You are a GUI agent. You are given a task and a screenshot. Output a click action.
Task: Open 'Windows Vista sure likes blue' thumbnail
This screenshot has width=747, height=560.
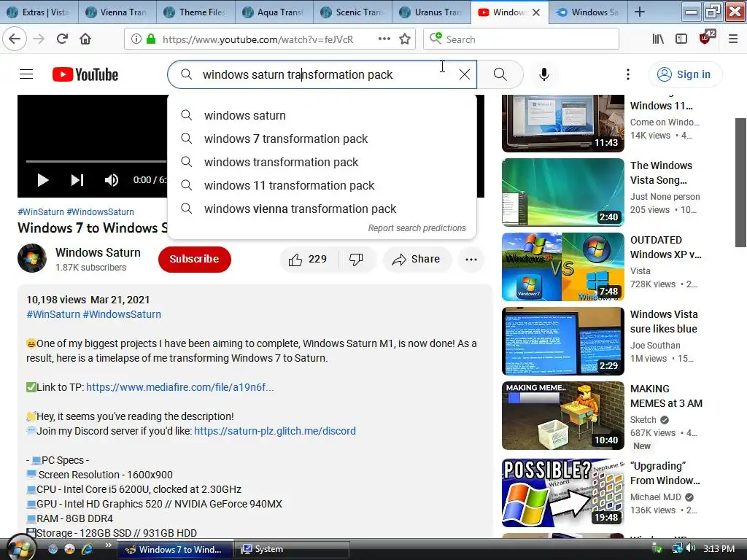tap(563, 341)
